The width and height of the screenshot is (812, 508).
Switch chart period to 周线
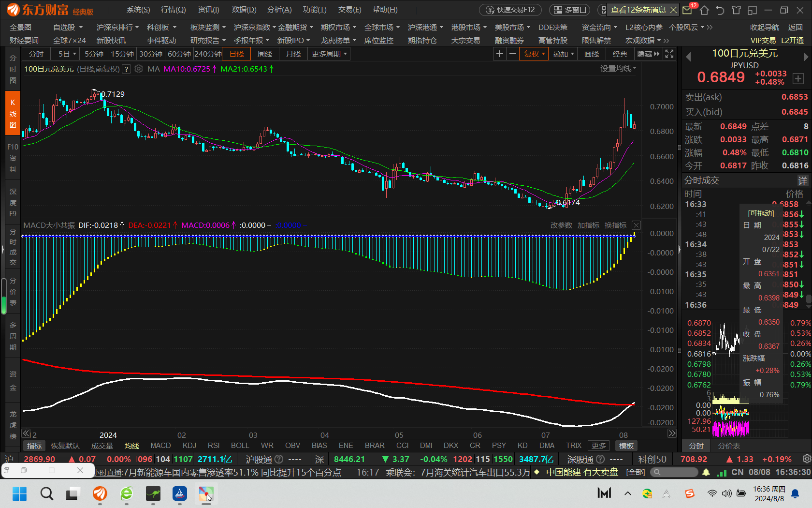265,54
